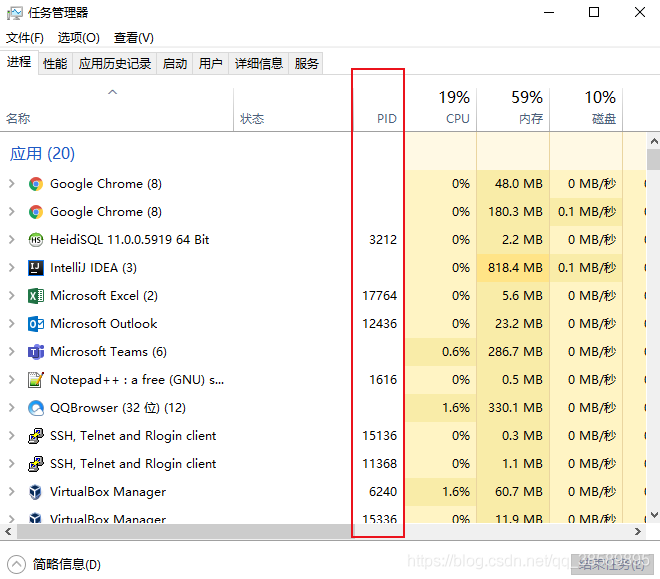Expand the Microsoft Excel (2) group
The width and height of the screenshot is (660, 579).
point(12,296)
